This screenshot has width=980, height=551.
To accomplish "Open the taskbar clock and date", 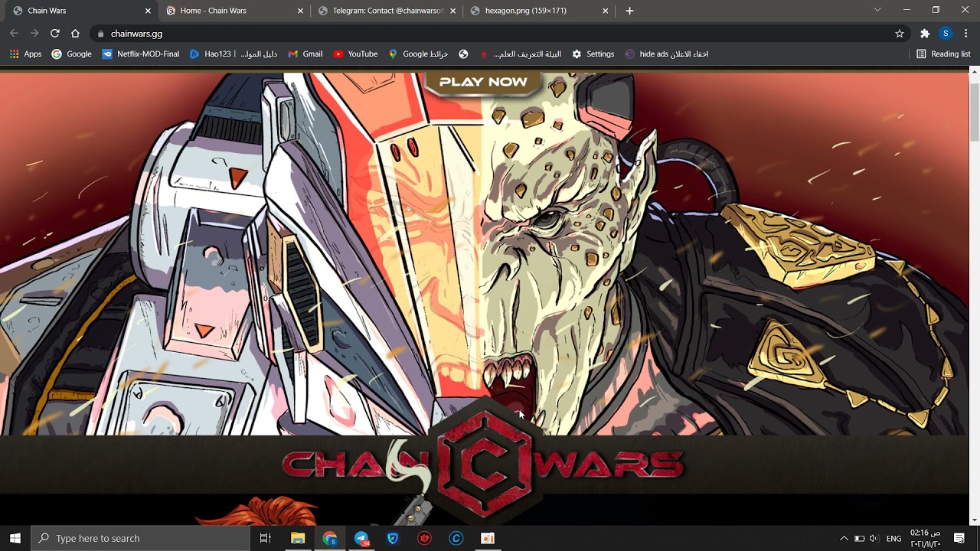I will [925, 539].
